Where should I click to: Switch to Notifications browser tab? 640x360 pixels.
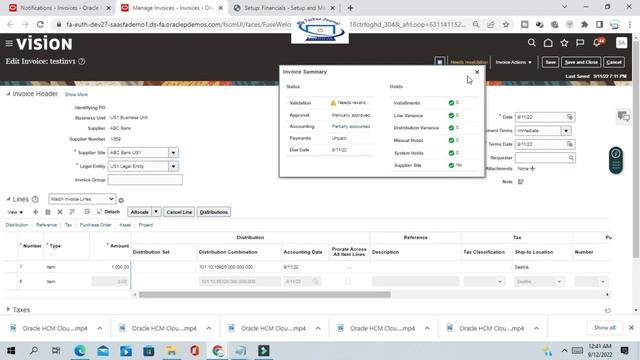coord(59,8)
